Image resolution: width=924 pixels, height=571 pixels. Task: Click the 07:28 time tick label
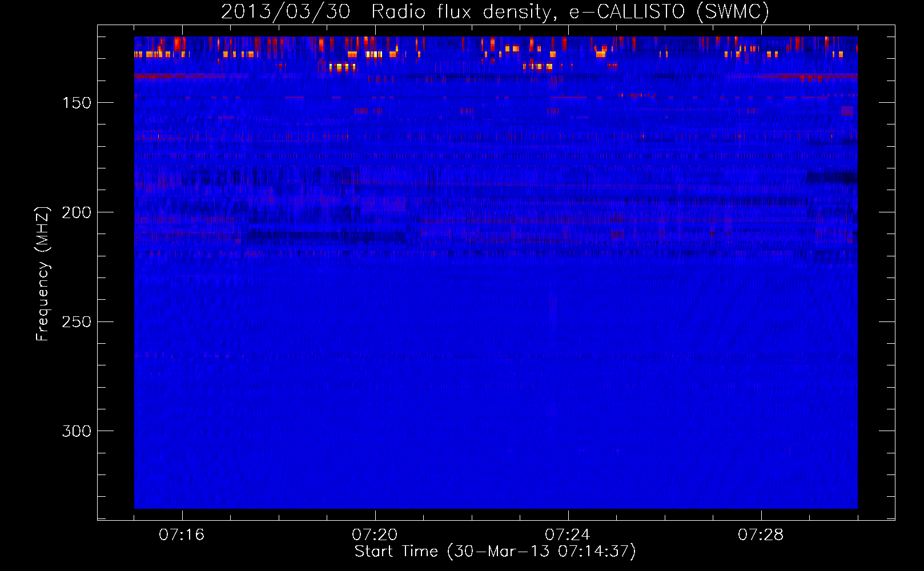pyautogui.click(x=761, y=535)
